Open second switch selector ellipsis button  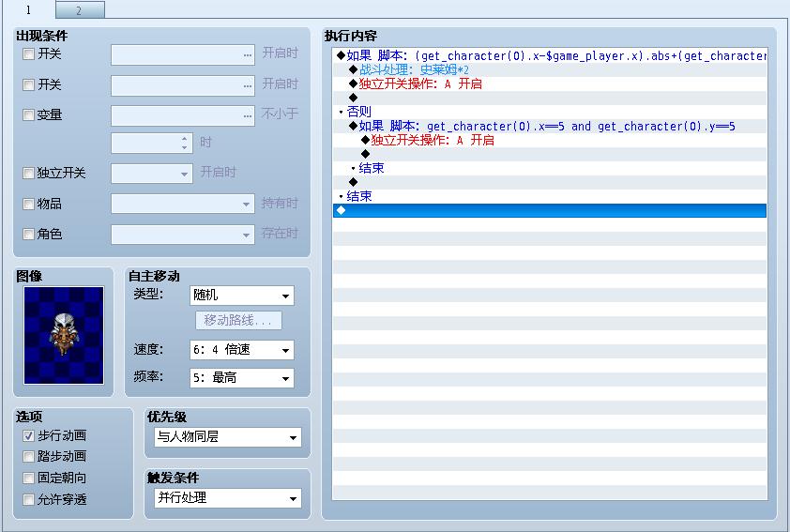point(247,85)
